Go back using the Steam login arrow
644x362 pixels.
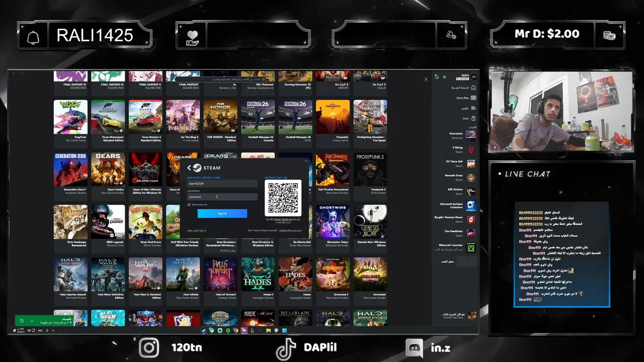189,168
